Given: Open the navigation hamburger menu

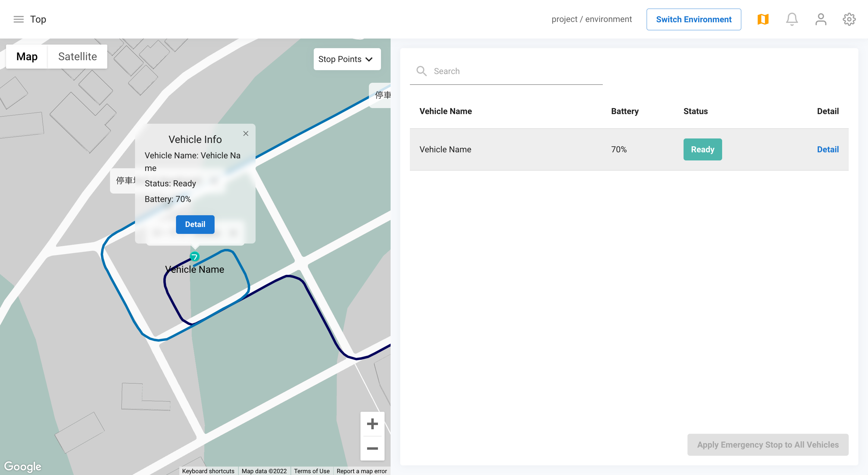Looking at the screenshot, I should [x=19, y=19].
